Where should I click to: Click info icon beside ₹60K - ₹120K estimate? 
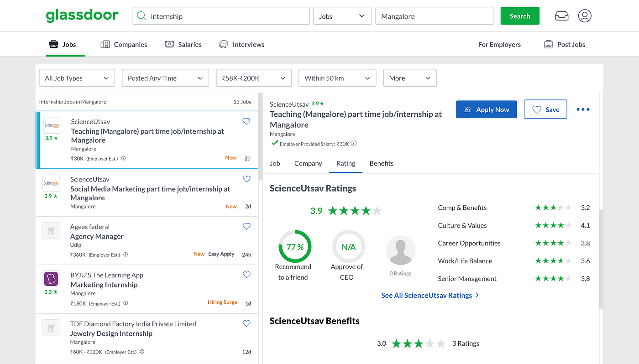pos(142,352)
